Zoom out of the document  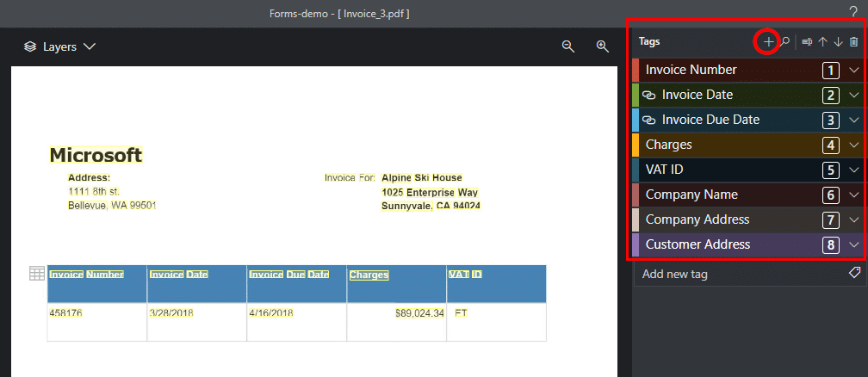point(568,46)
